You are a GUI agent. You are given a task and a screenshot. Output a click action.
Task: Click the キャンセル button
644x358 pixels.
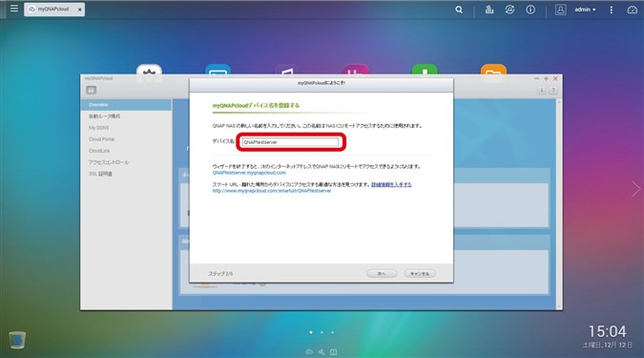420,273
